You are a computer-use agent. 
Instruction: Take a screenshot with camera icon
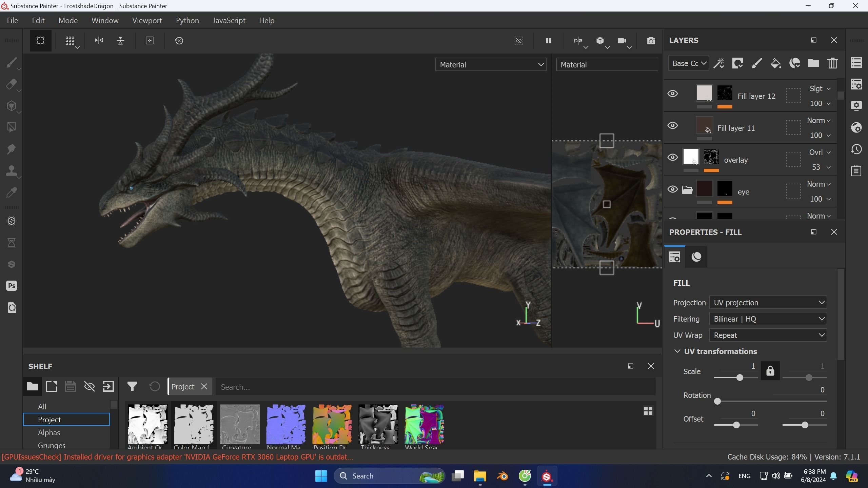[651, 41]
